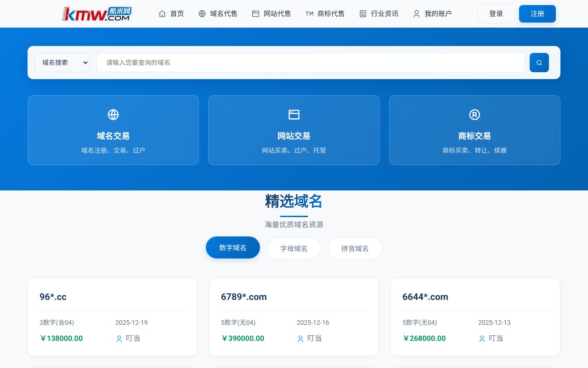Screen dimensions: 588x368
Task: Open the 网站代售 menu item
Action: pyautogui.click(x=277, y=14)
